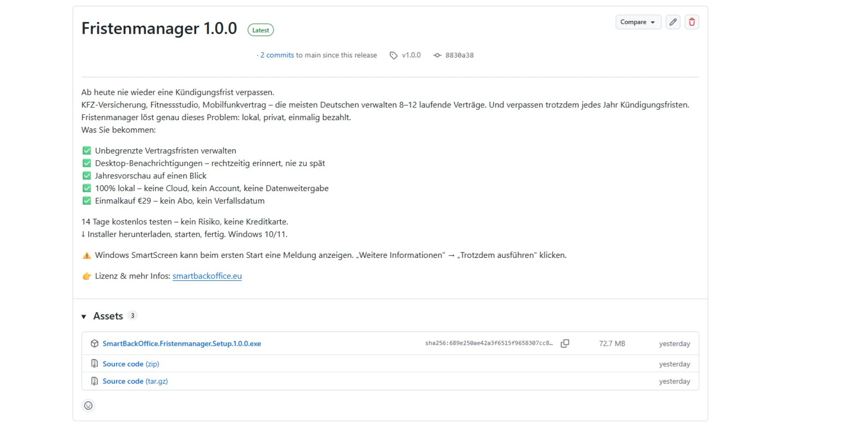Click the text 'Was Sie bekommen:'
This screenshot has height=427, width=868.
[x=118, y=130]
